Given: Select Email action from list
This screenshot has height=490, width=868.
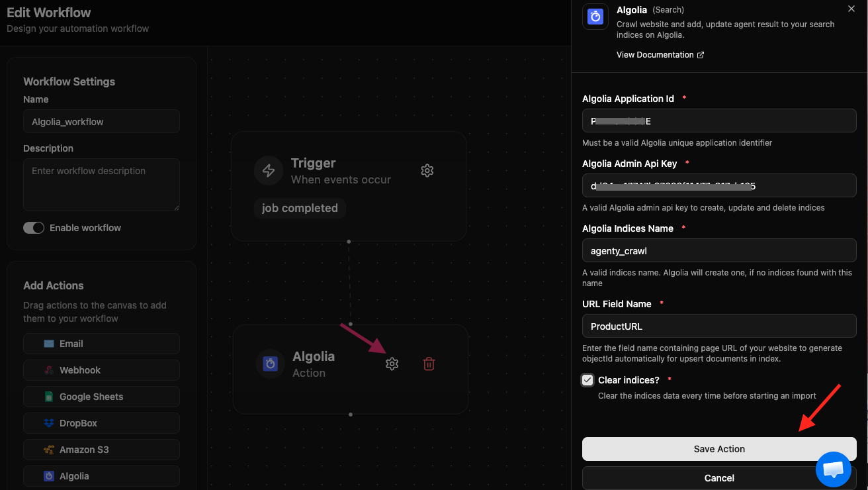Looking at the screenshot, I should tap(101, 344).
